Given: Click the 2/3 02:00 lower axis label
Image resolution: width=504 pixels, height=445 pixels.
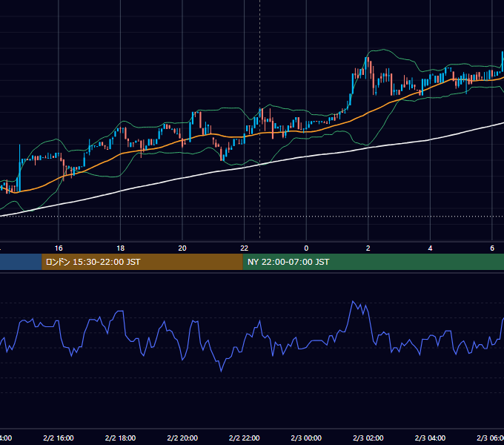Looking at the screenshot, I should [x=368, y=438].
